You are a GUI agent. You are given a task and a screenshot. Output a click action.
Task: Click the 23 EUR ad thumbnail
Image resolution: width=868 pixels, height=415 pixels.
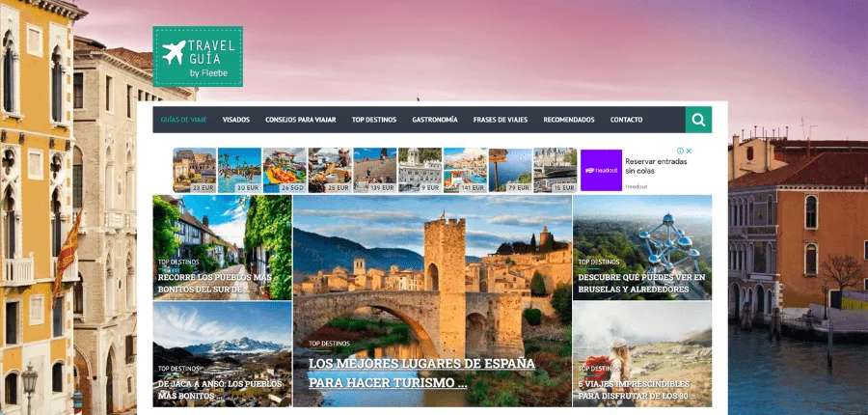pos(195,170)
